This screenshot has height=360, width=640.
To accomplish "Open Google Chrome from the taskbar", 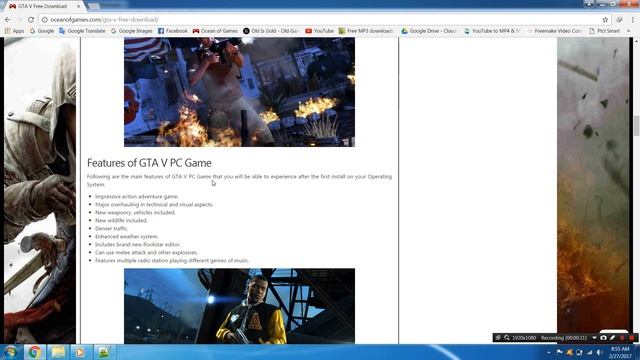I will pyautogui.click(x=34, y=352).
